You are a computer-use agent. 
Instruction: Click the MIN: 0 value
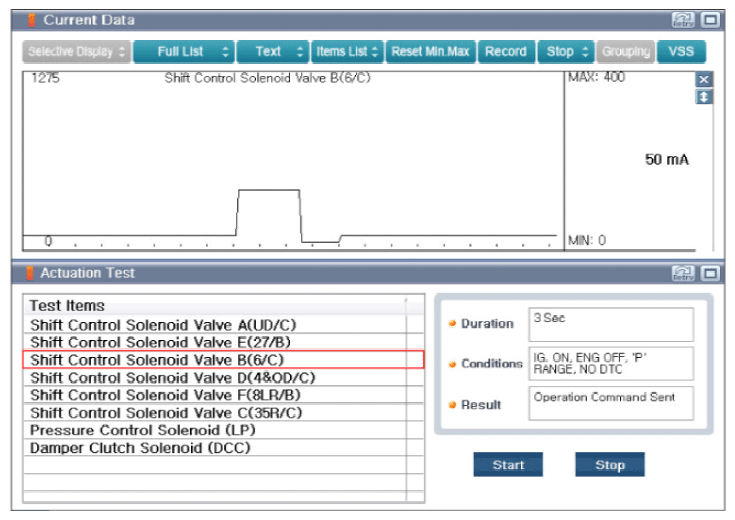[587, 241]
